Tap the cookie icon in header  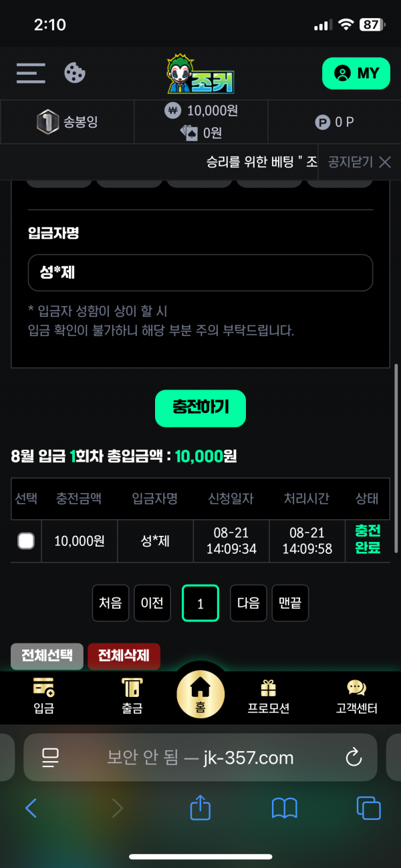(75, 73)
